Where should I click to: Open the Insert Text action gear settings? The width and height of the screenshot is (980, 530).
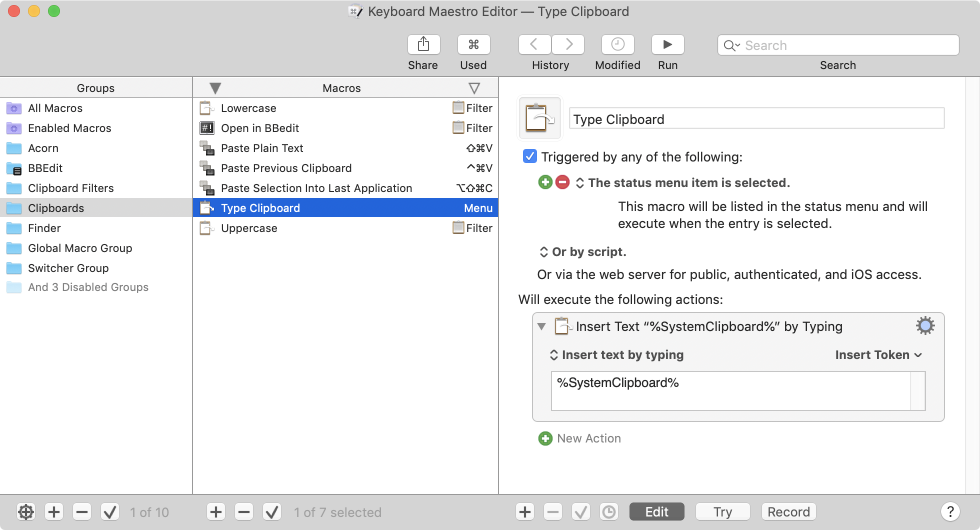click(x=924, y=325)
